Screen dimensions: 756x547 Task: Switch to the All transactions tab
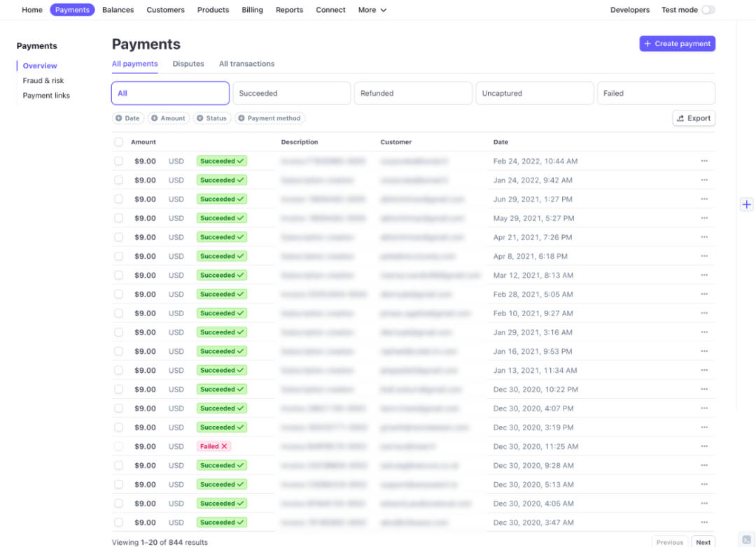click(247, 64)
